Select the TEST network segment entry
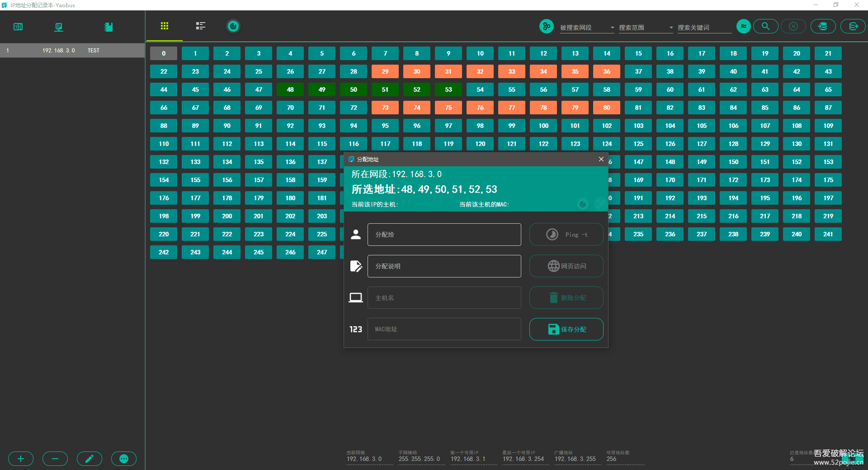The image size is (868, 470). pos(72,50)
